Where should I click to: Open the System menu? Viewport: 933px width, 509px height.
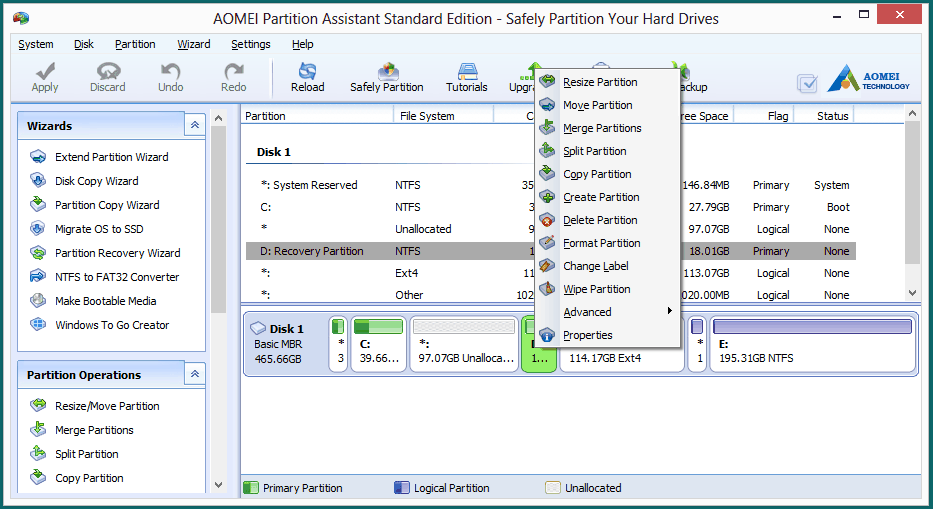coord(36,44)
